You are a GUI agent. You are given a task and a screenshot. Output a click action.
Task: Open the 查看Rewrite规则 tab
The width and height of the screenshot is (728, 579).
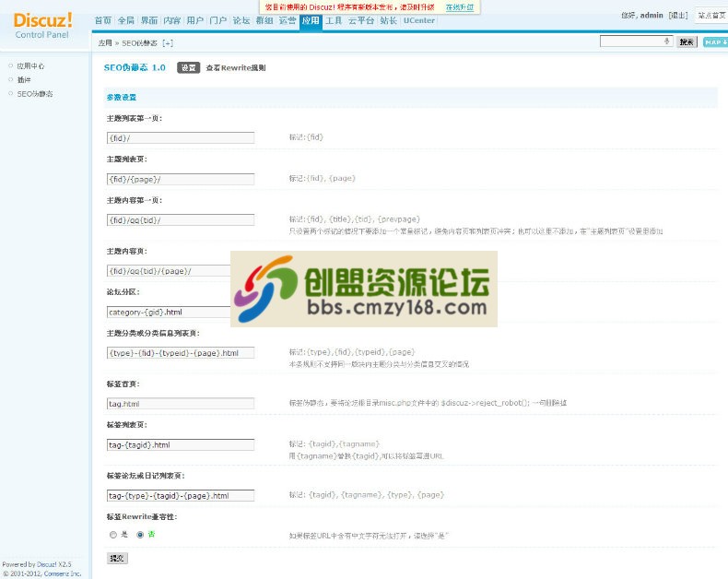[236, 68]
